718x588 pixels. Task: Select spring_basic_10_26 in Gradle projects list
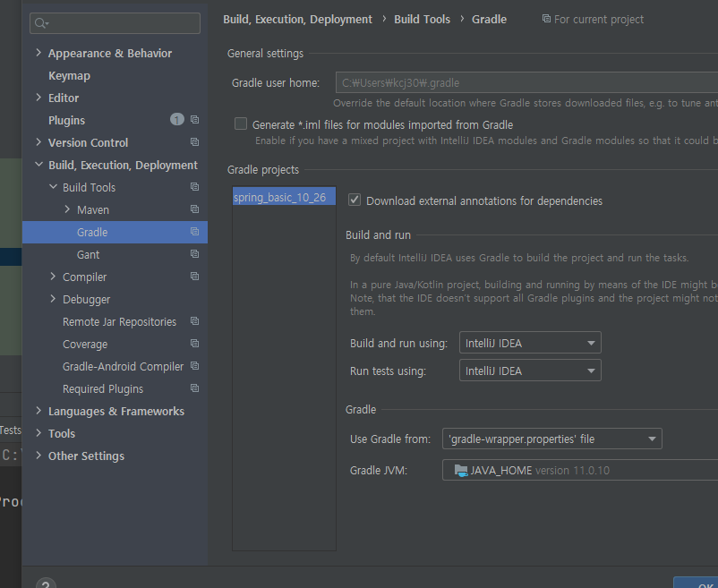(284, 197)
